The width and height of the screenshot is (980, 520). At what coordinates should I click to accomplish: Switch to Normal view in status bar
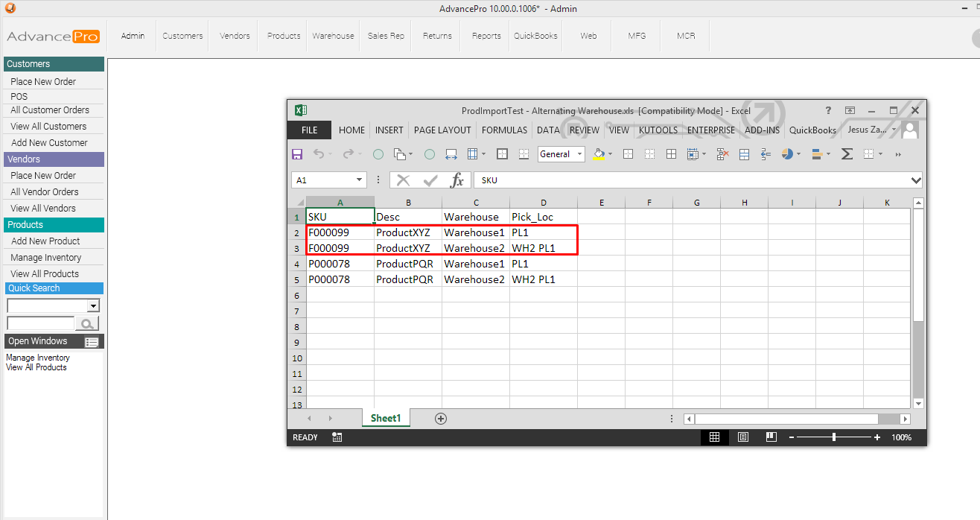[x=714, y=437]
